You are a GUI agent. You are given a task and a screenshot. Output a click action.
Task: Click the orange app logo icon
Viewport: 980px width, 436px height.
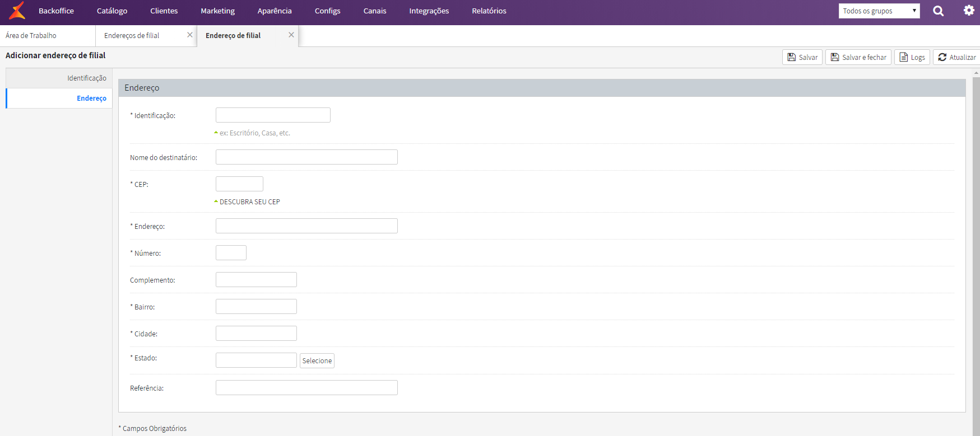[17, 11]
